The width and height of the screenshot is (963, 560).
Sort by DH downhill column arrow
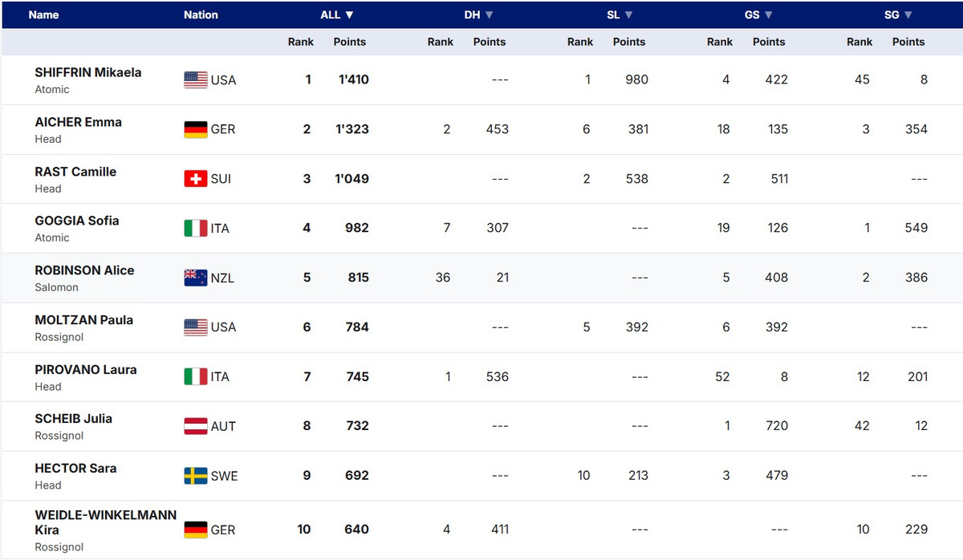(x=490, y=14)
